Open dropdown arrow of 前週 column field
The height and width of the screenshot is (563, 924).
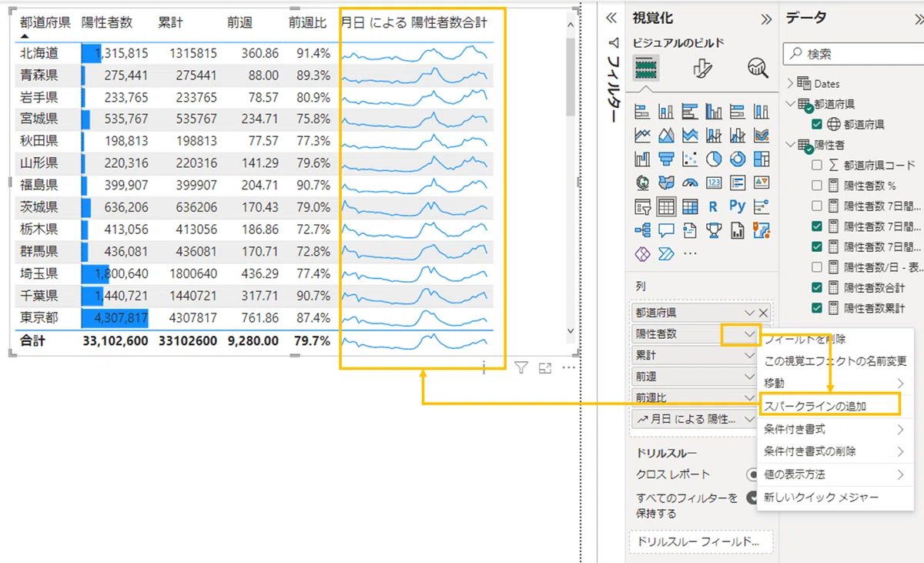(x=749, y=377)
